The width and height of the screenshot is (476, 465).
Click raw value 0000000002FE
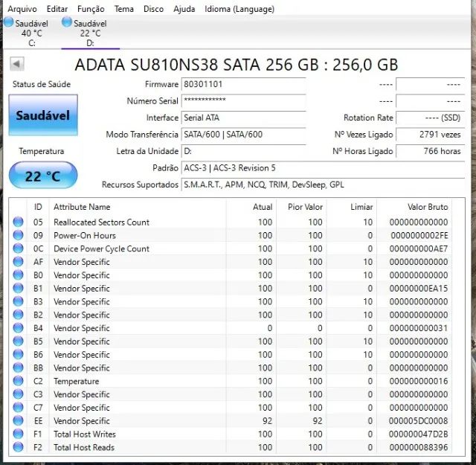click(419, 235)
